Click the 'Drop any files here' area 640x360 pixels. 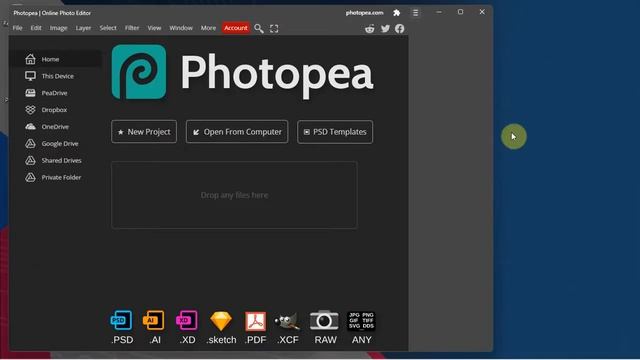coord(234,195)
